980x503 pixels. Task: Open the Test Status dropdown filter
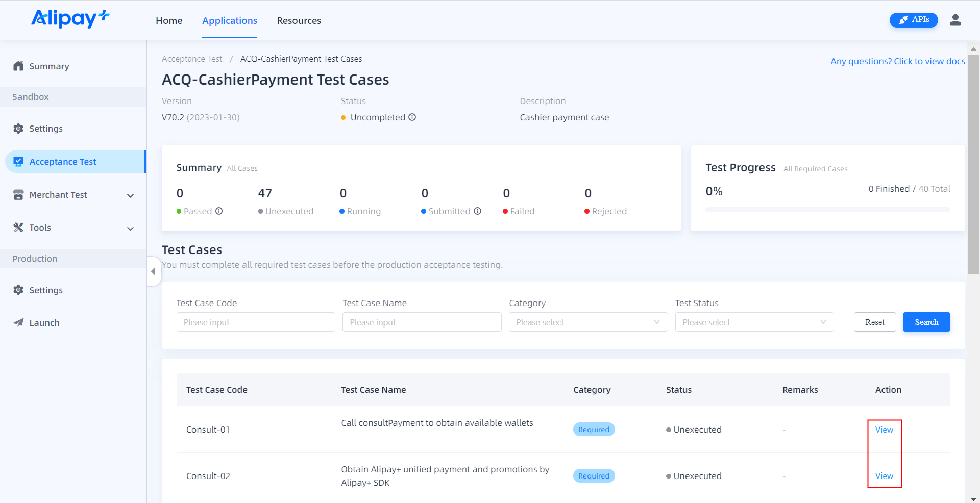point(754,322)
